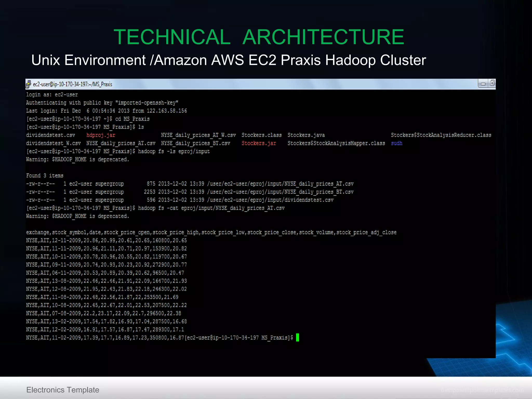Click the 'Found 3 items' line
Viewport: 532px width, 399px height.
click(x=45, y=176)
